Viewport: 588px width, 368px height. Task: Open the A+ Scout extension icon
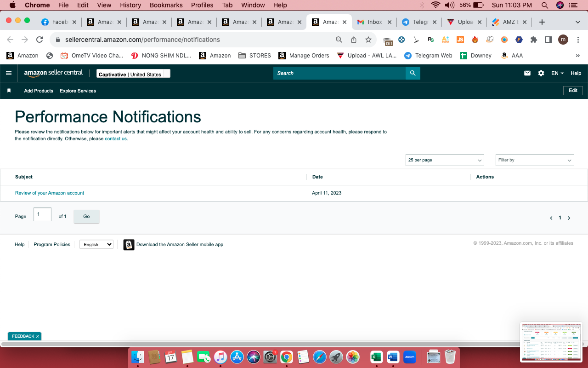[446, 40]
